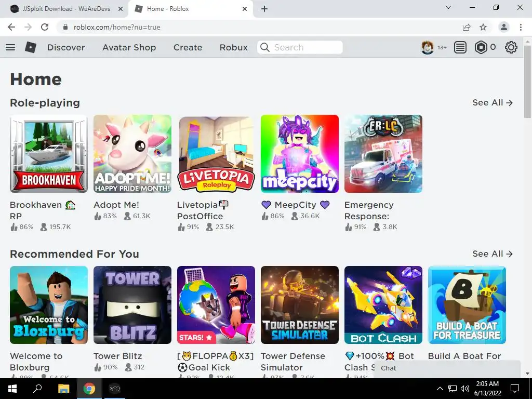Open the Adopt Me! game thumbnail

132,154
